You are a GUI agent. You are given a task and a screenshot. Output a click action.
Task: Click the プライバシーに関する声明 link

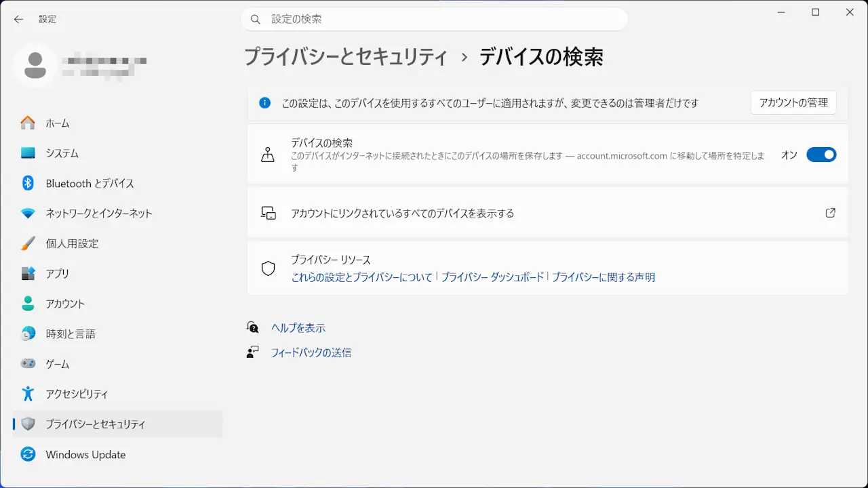[x=603, y=277]
